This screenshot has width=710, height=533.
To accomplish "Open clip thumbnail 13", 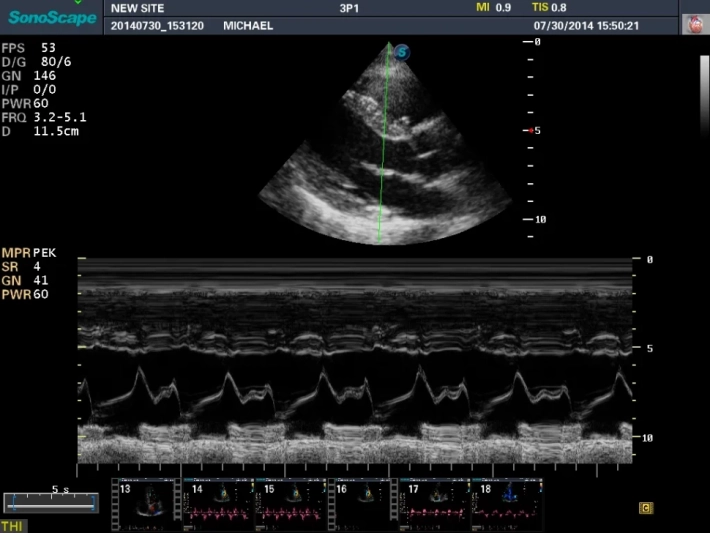I will tap(144, 503).
